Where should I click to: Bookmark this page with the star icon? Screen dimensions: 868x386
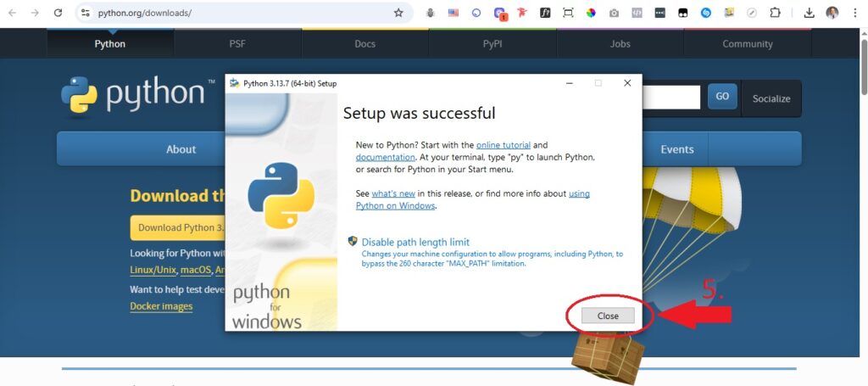pyautogui.click(x=398, y=13)
